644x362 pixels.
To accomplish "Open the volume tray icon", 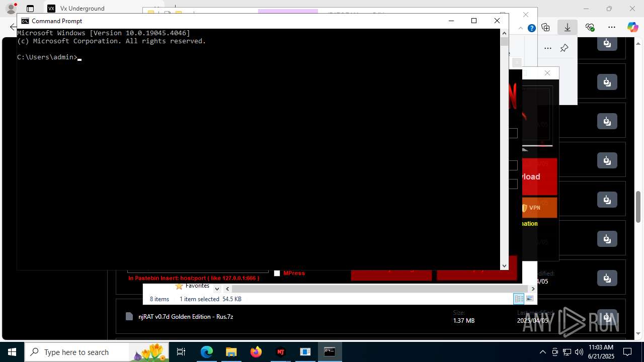I will [579, 352].
